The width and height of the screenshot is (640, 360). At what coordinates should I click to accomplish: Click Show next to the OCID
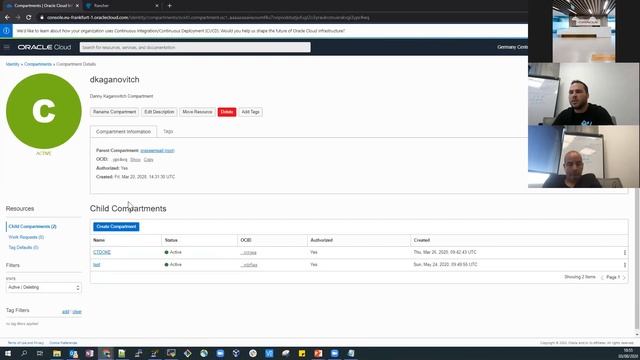pyautogui.click(x=135, y=160)
